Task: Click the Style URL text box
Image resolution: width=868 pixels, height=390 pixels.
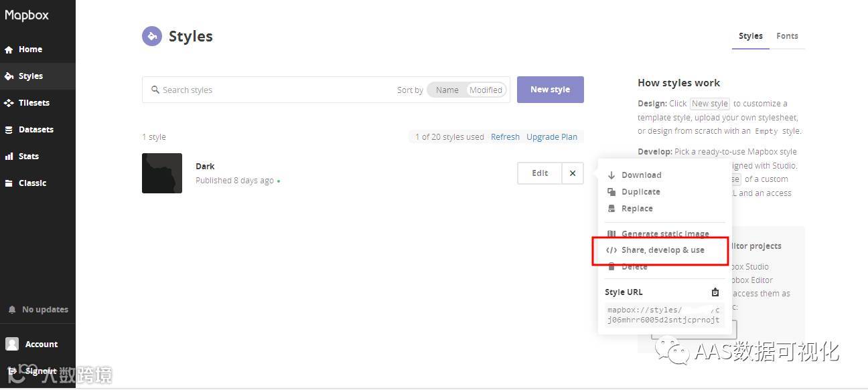Action: (664, 315)
